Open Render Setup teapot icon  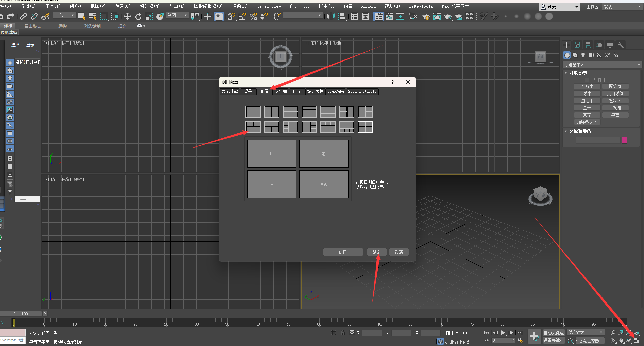pos(426,16)
